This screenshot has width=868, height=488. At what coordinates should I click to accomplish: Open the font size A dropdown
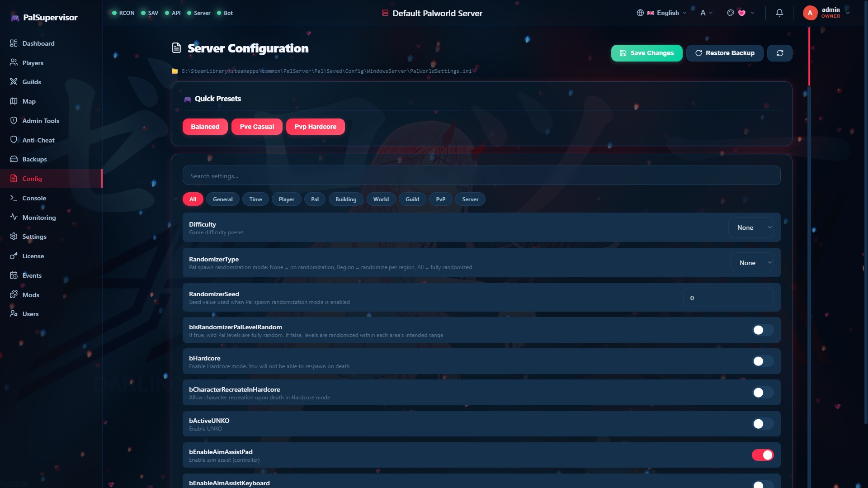point(706,13)
